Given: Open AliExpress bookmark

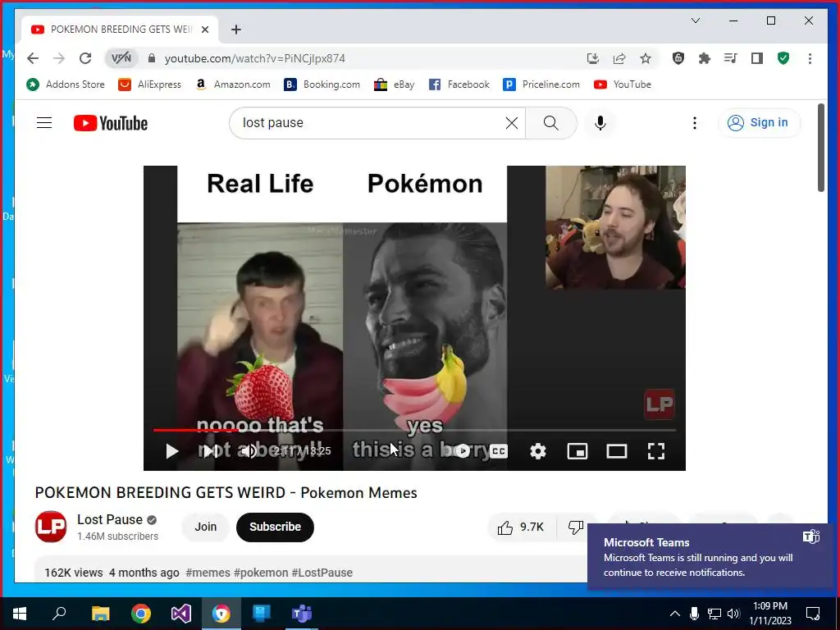Looking at the screenshot, I should (149, 84).
